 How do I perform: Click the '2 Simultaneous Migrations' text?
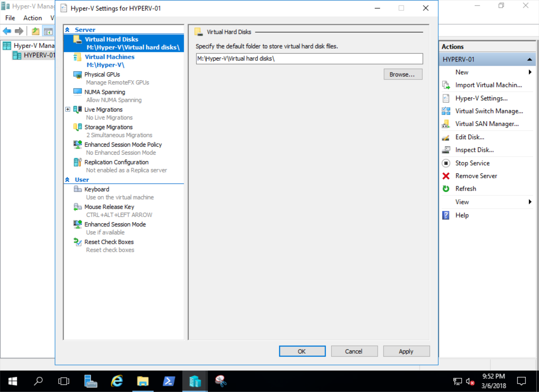[119, 135]
